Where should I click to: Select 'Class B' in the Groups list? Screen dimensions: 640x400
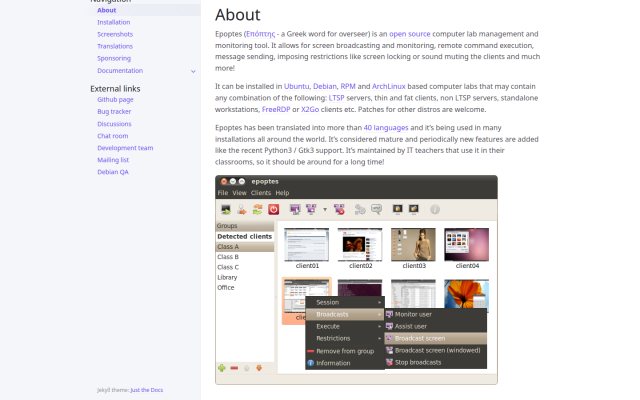click(x=228, y=257)
